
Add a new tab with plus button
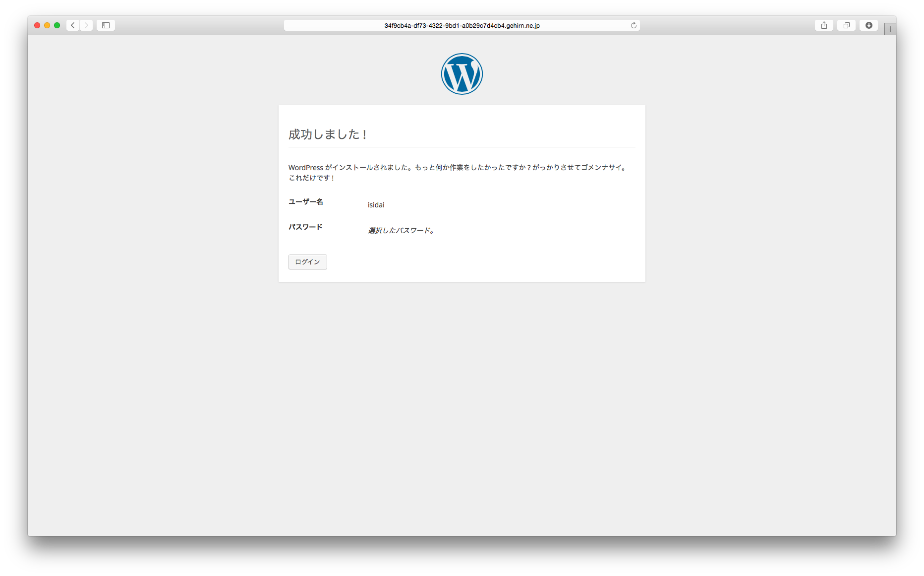click(x=890, y=29)
